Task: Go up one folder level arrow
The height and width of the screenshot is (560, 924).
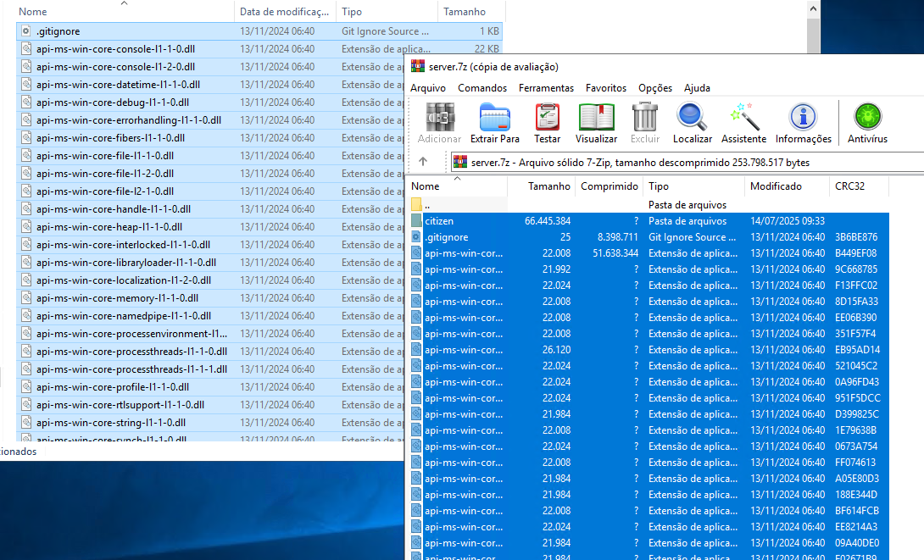Action: [x=423, y=162]
